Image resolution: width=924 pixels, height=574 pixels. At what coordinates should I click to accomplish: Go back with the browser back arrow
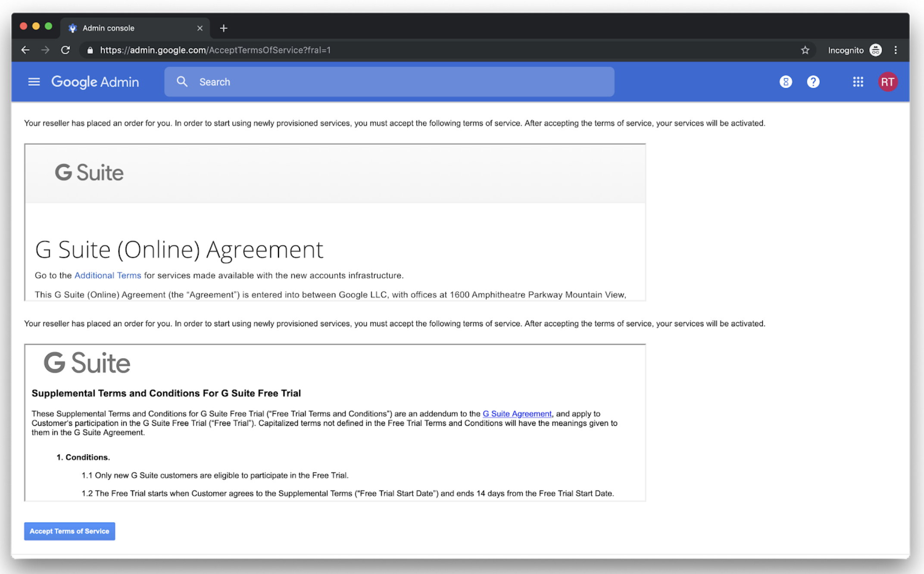(25, 50)
